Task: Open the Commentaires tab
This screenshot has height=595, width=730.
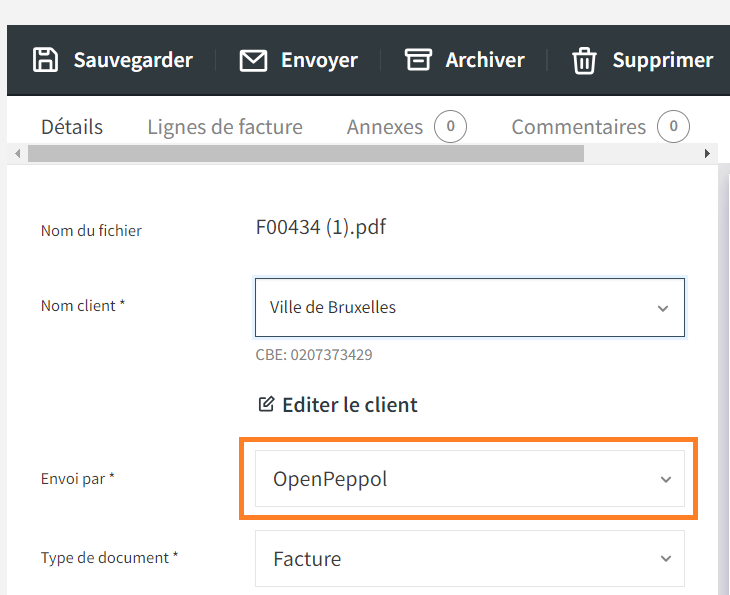Action: [578, 127]
